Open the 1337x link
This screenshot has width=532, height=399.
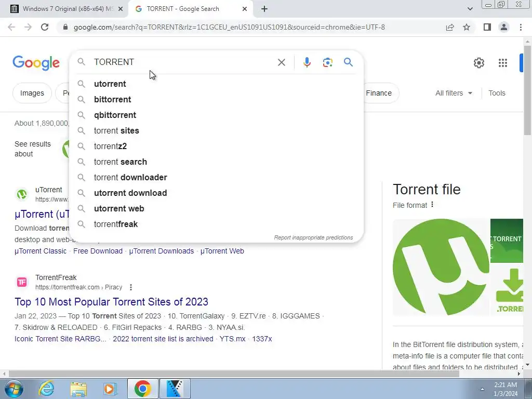[x=262, y=339]
